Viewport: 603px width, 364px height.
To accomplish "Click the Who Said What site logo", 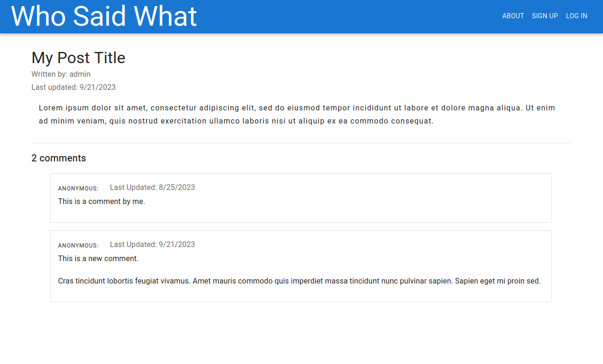I will (103, 16).
